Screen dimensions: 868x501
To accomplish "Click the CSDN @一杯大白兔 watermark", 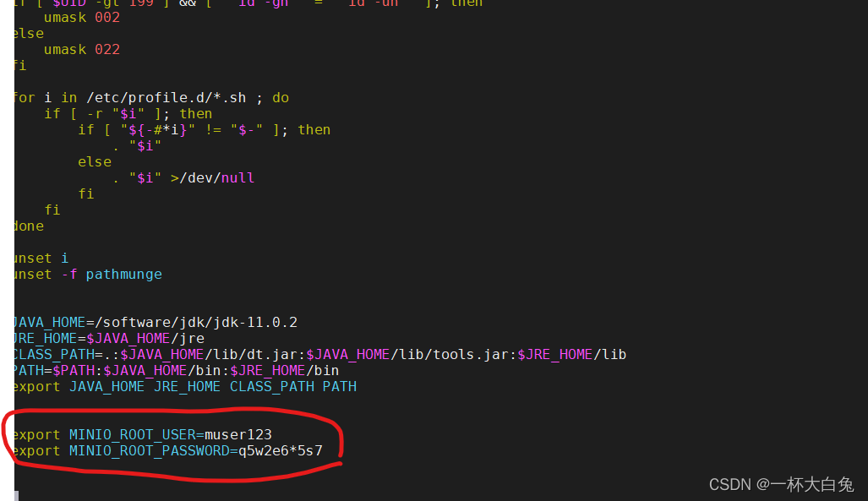I will (x=779, y=484).
